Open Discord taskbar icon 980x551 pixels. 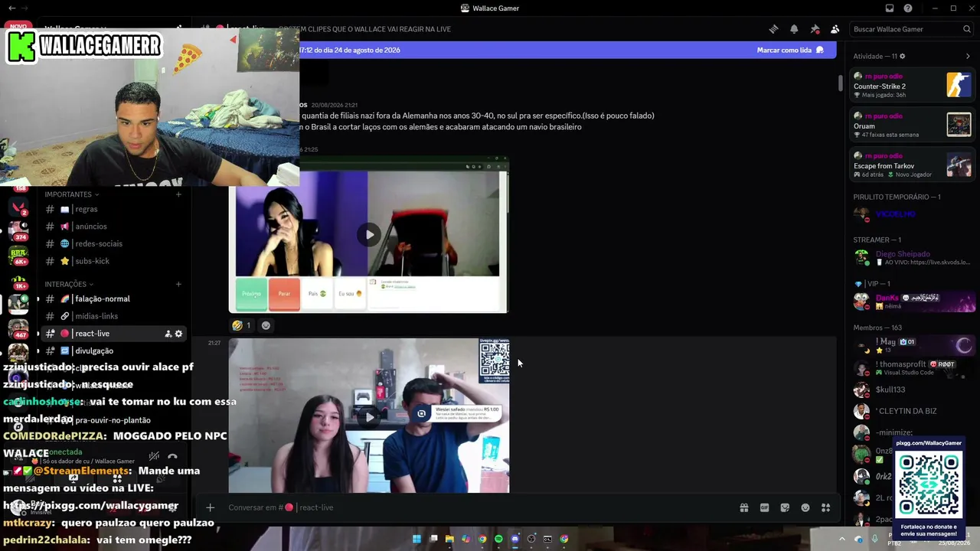515,539
